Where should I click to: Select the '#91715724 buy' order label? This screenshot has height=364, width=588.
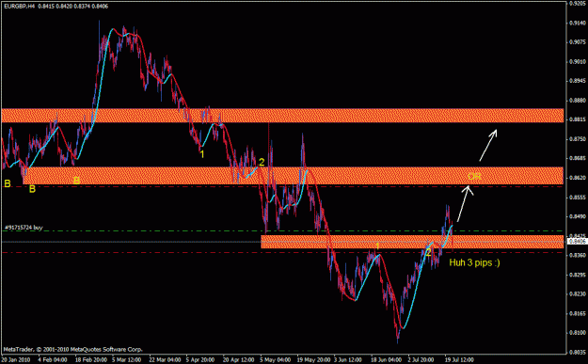click(24, 228)
